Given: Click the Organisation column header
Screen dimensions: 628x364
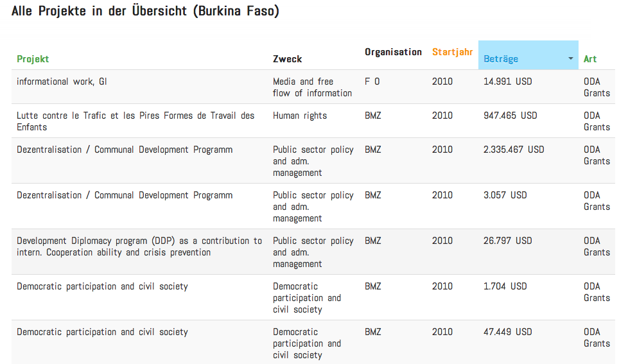Looking at the screenshot, I should 393,52.
